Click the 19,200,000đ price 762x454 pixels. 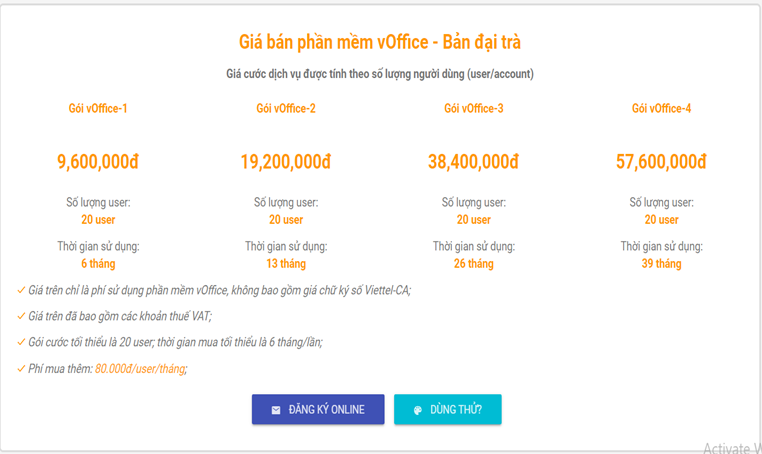click(286, 162)
